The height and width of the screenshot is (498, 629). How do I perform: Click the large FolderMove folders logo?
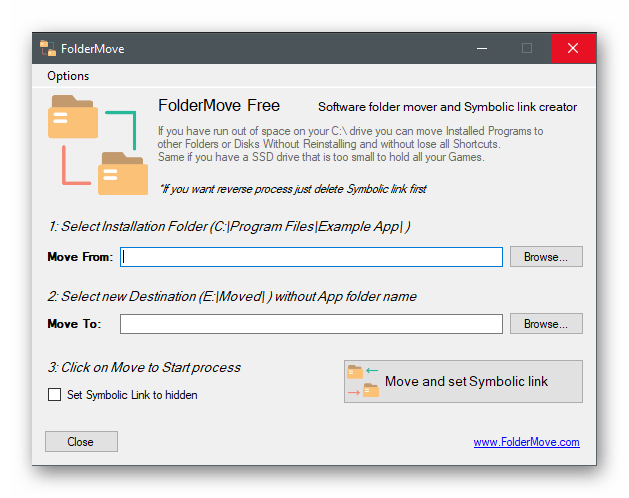point(98,145)
